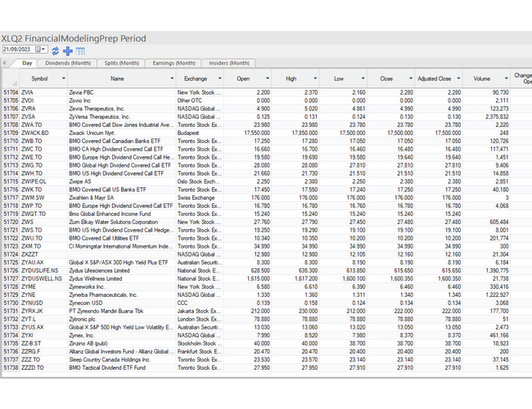
Task: Open the Exchange column filter dropdown
Action: (220, 79)
